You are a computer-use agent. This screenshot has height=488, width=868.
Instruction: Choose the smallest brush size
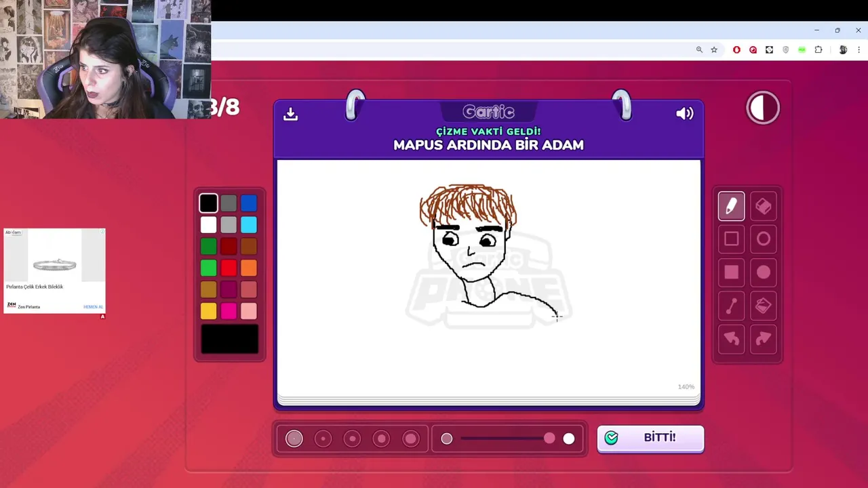point(294,439)
